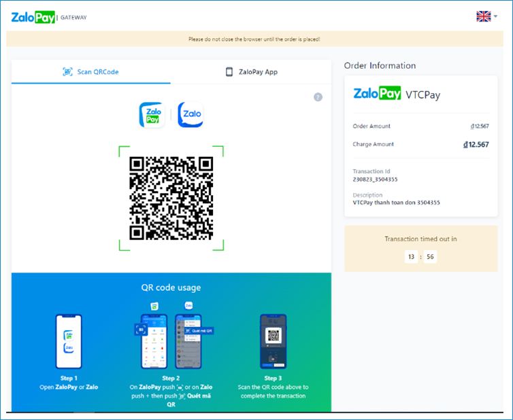Click the Step 1 Open ZaloPay or Zalo text

(x=69, y=387)
